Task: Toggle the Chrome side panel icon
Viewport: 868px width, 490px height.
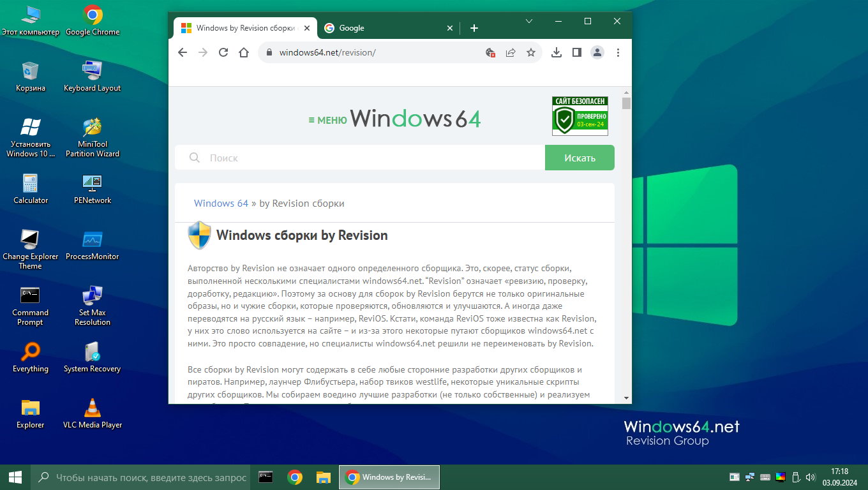Action: pyautogui.click(x=577, y=52)
